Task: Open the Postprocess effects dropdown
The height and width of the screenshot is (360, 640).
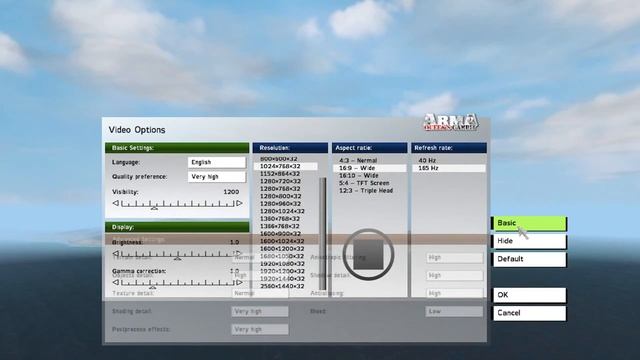Action: pyautogui.click(x=260, y=329)
